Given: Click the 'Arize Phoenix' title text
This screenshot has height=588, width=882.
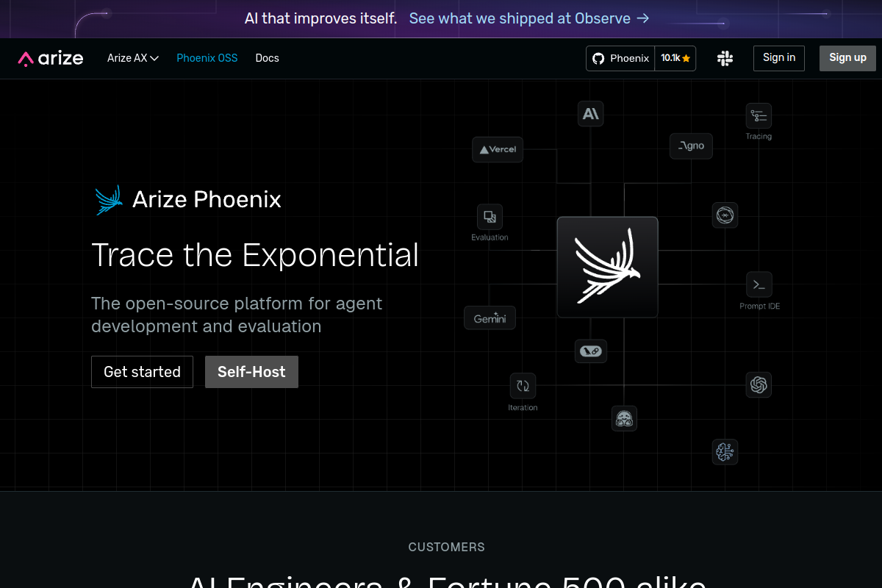Looking at the screenshot, I should pyautogui.click(x=207, y=199).
